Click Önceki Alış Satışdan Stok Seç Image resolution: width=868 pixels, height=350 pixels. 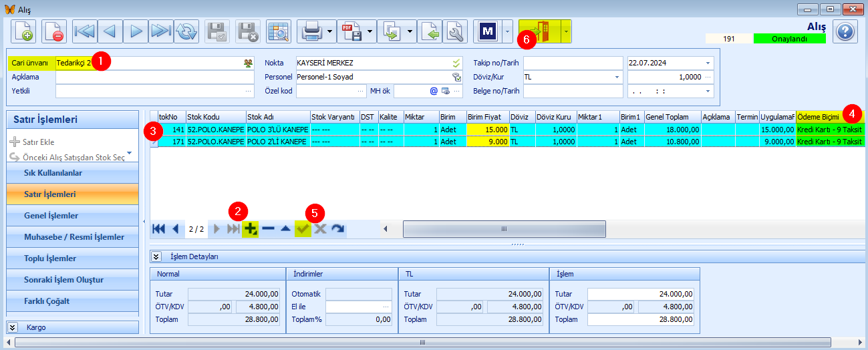click(x=67, y=157)
